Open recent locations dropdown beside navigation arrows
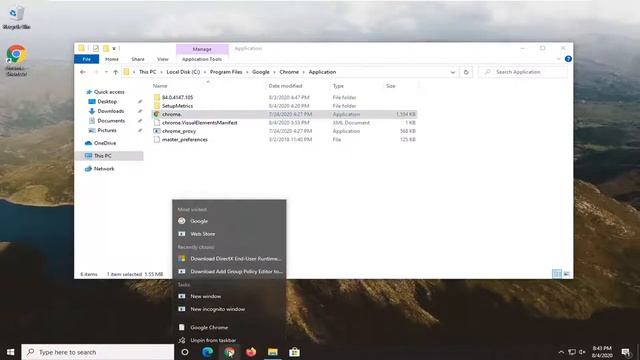The height and width of the screenshot is (360, 640). (106, 72)
